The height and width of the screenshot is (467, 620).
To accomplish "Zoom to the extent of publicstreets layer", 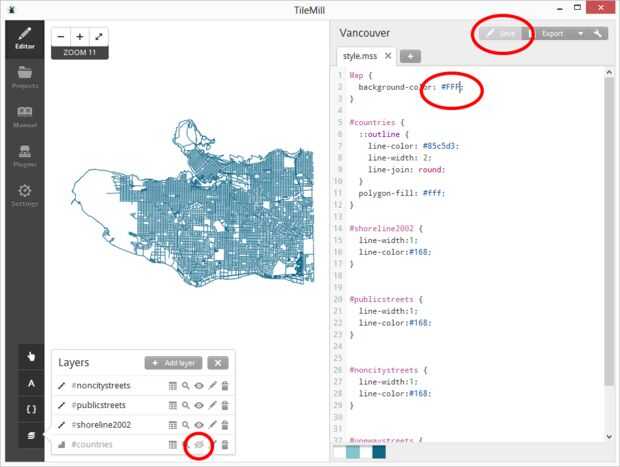I will point(185,405).
